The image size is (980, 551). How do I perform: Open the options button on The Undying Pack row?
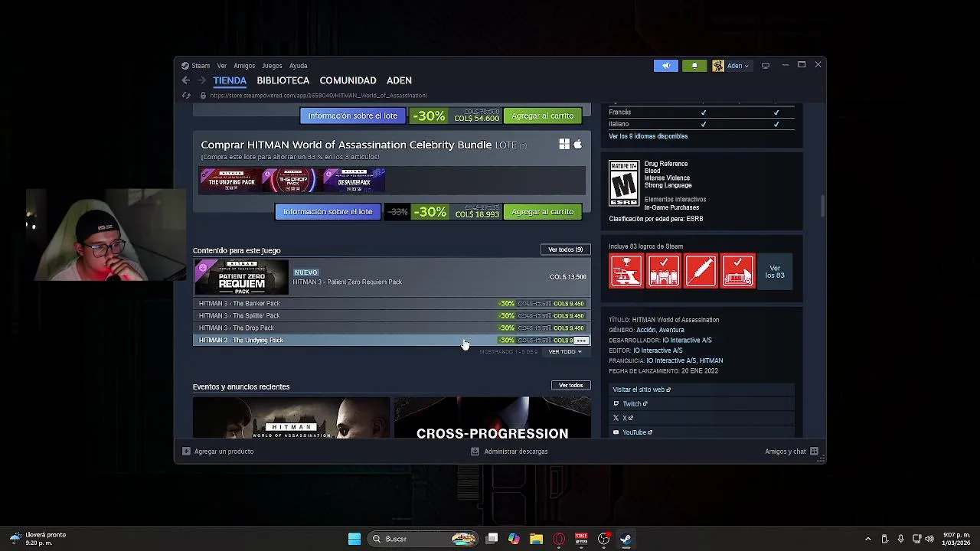tap(580, 341)
